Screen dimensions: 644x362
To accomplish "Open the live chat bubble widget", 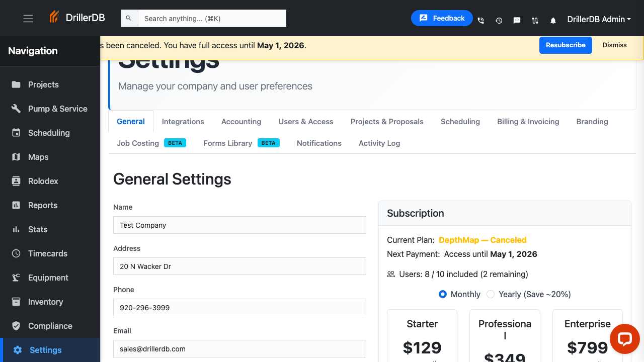I will (x=624, y=339).
